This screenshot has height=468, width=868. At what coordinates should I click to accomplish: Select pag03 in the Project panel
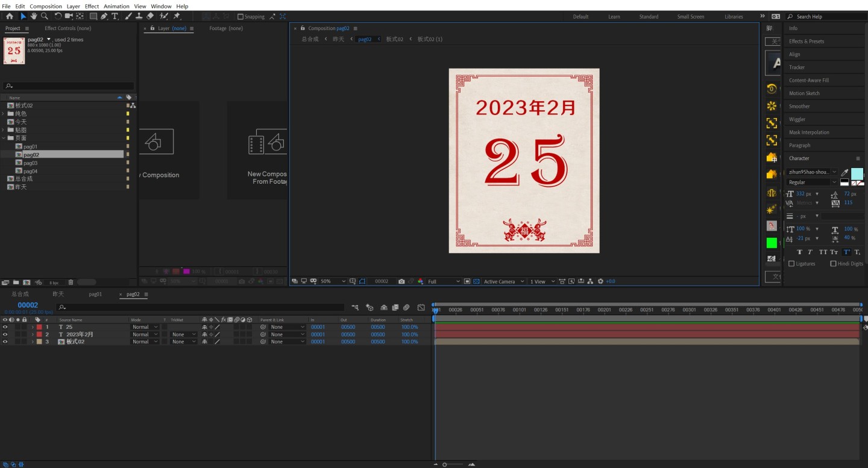[30, 163]
